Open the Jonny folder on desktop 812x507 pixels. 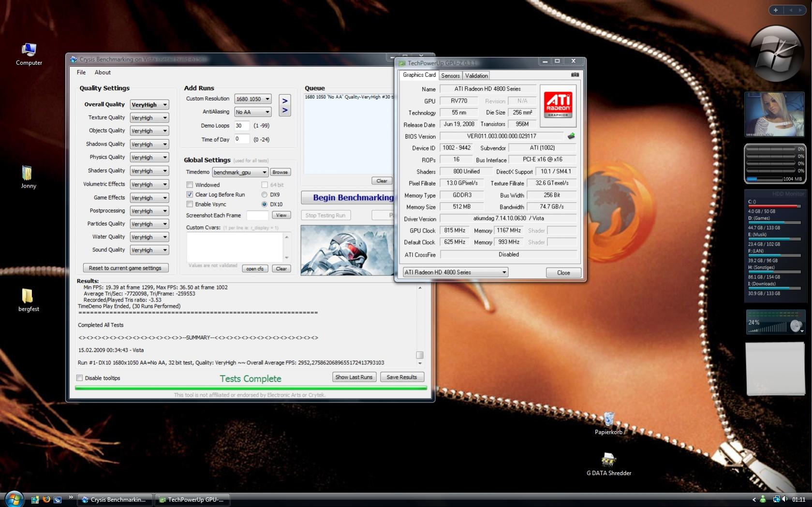tap(28, 177)
